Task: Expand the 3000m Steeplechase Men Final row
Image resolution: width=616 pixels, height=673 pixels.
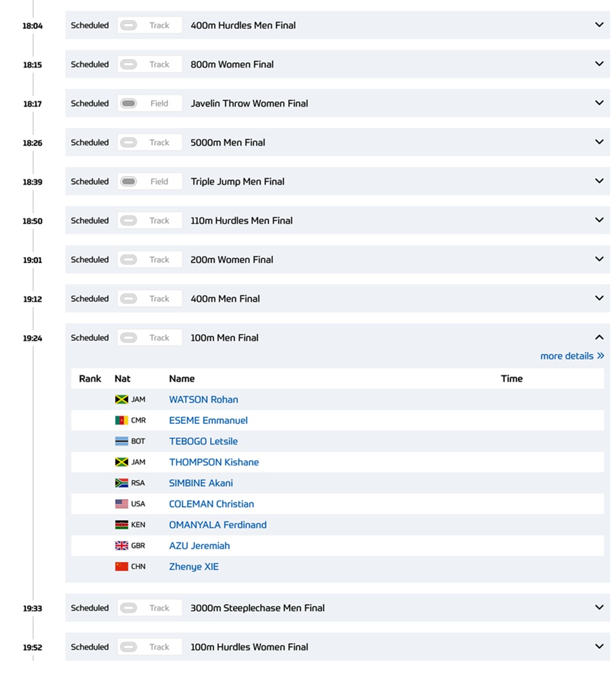Action: click(x=599, y=608)
